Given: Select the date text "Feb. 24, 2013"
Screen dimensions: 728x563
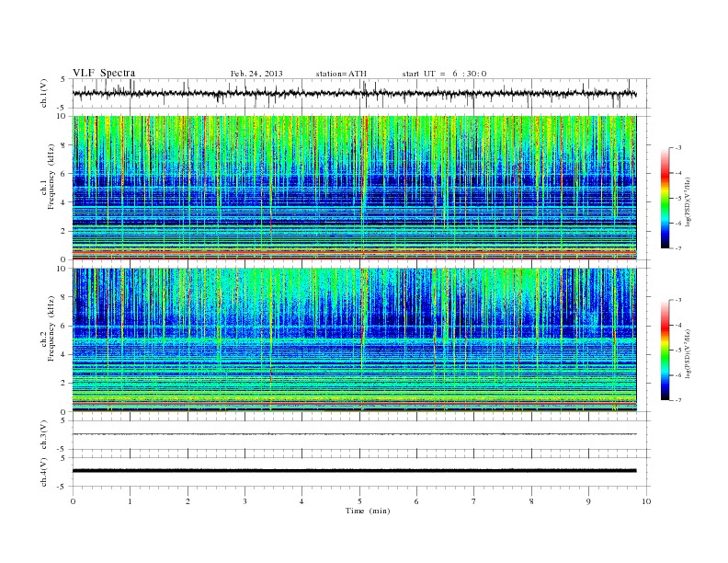Looking at the screenshot, I should tap(256, 74).
